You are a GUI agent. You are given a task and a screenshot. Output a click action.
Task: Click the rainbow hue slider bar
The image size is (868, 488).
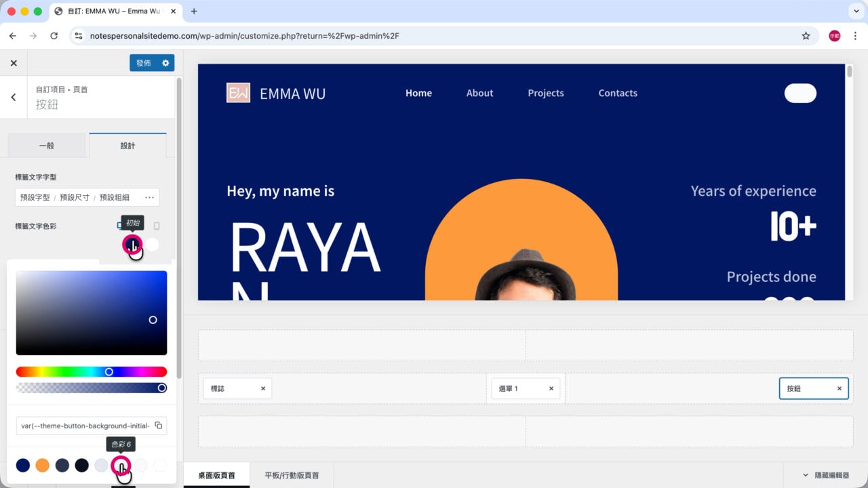tap(92, 371)
